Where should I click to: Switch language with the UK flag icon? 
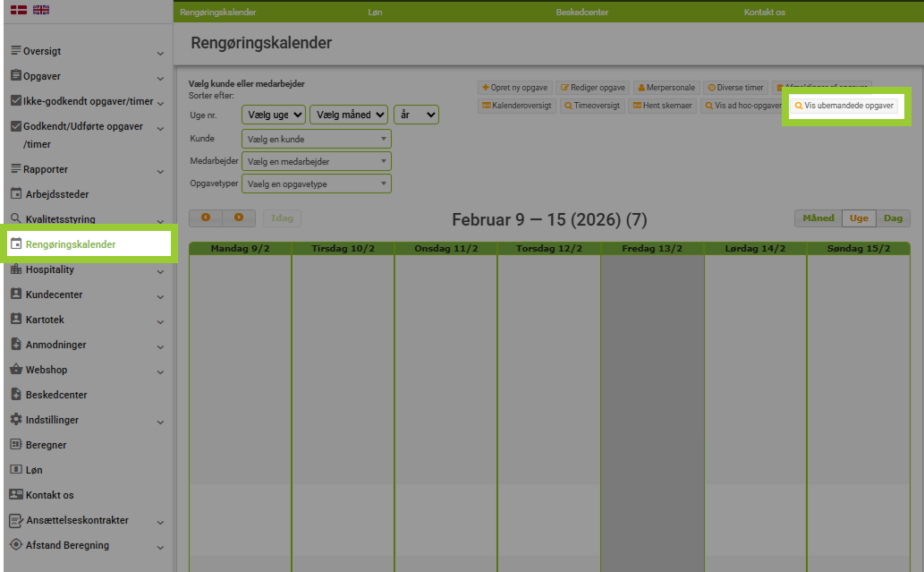[x=41, y=10]
